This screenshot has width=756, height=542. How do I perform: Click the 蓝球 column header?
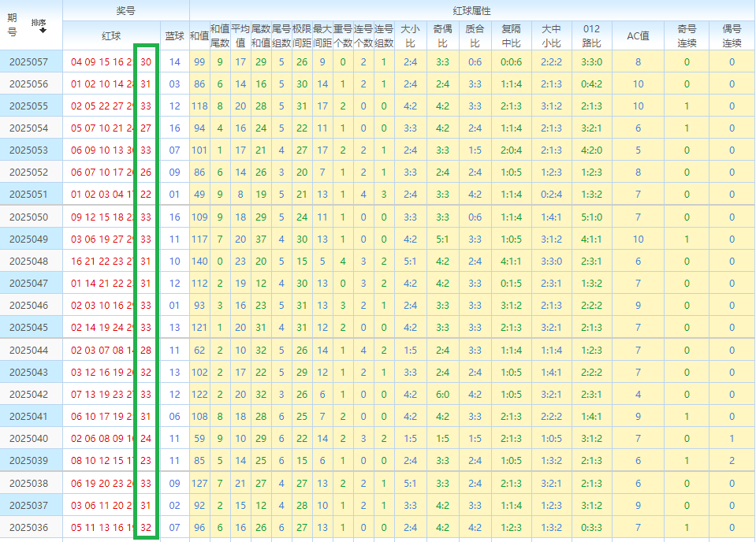(x=174, y=35)
